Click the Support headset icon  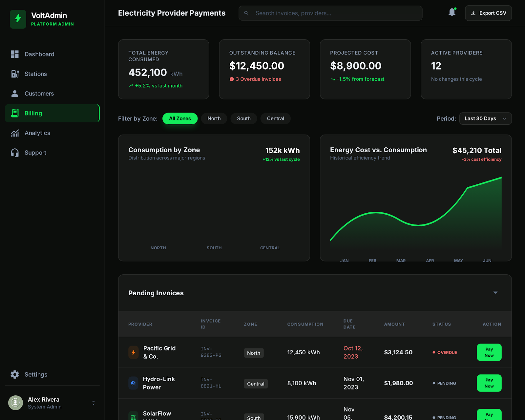pyautogui.click(x=15, y=153)
